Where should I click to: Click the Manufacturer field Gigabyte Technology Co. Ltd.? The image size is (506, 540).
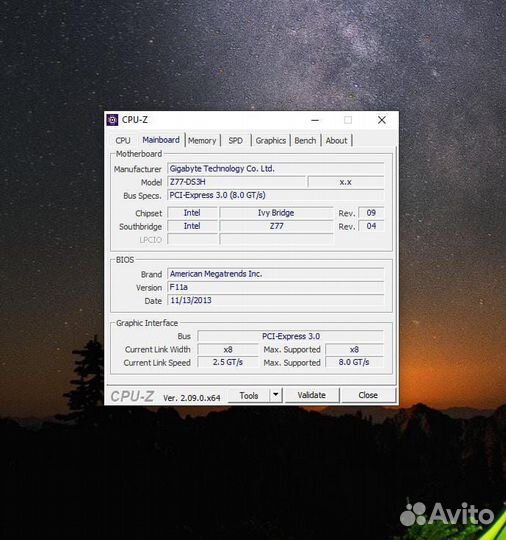point(276,168)
